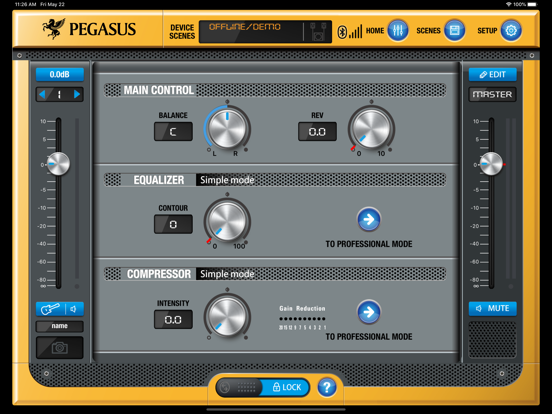552x414 pixels.
Task: Click the MAIN CONTROL heading
Action: [x=159, y=90]
